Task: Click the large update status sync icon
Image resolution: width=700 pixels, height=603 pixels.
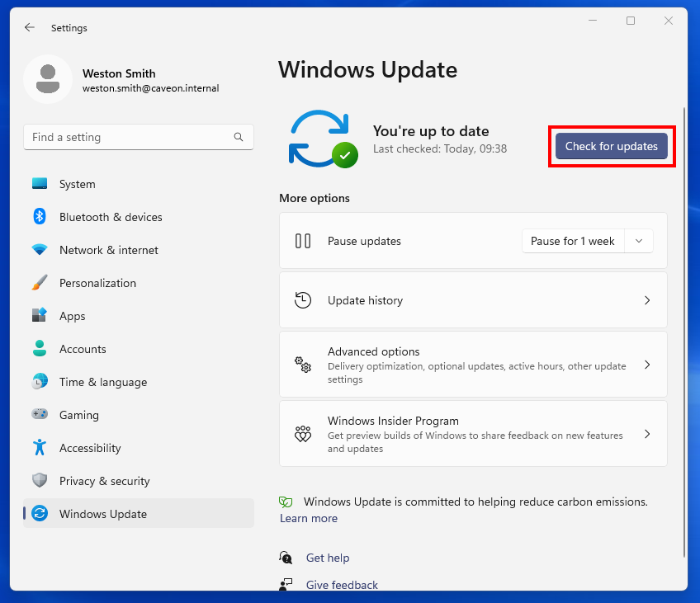Action: point(324,139)
